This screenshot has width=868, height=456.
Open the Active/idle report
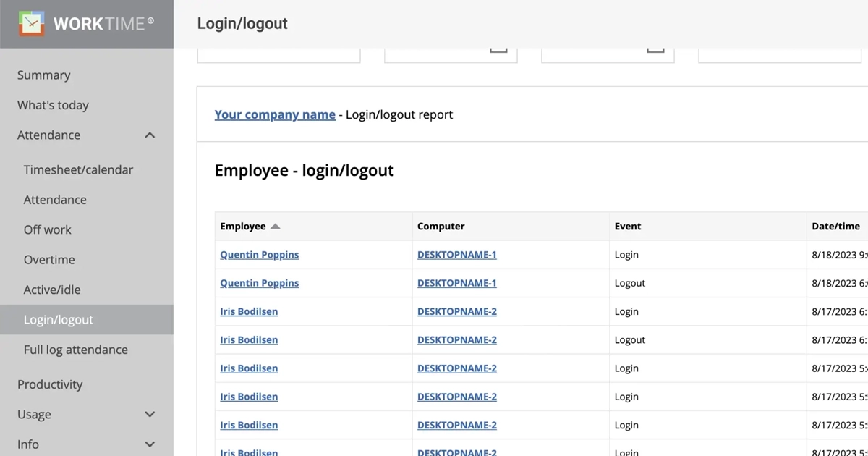coord(52,289)
